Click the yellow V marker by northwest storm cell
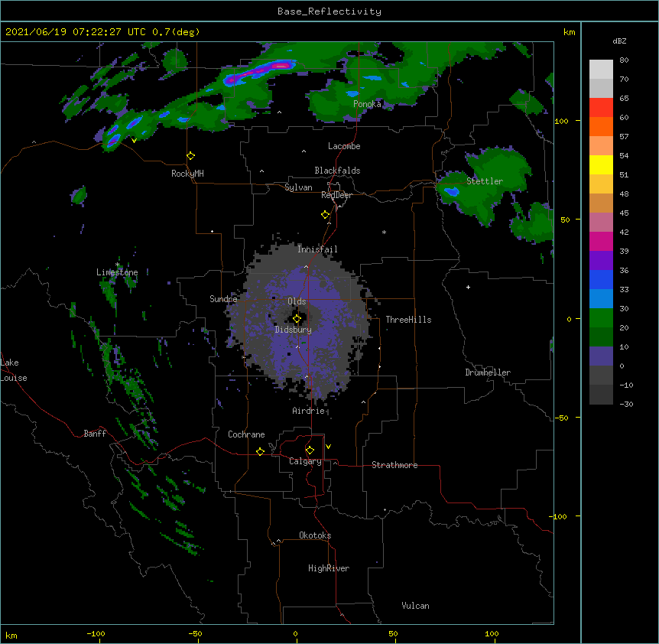 134,141
